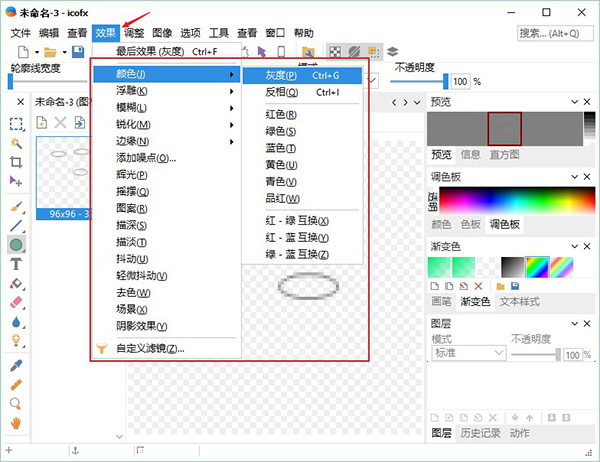Activate the ellipse shape tool

click(x=16, y=245)
